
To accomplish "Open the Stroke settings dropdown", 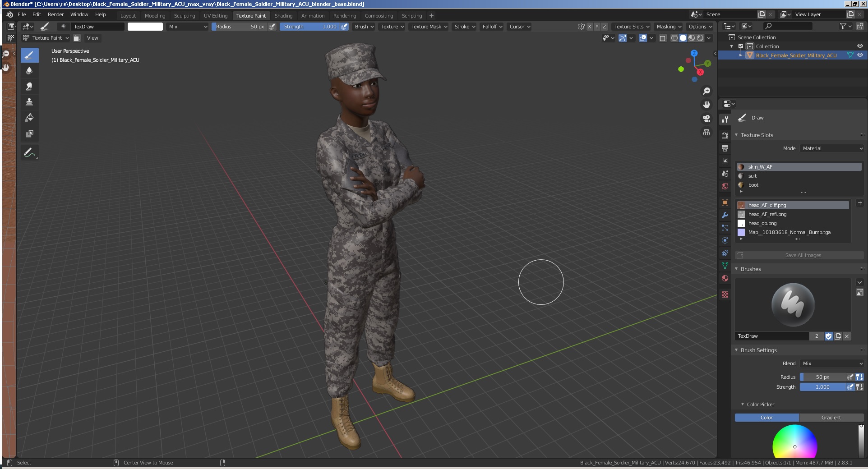I will coord(465,27).
